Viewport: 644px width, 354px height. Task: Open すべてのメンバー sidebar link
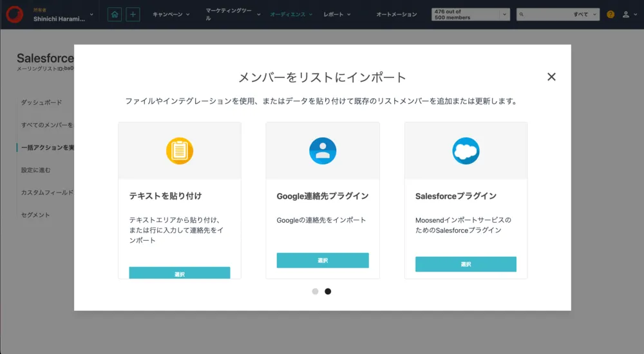pyautogui.click(x=47, y=125)
